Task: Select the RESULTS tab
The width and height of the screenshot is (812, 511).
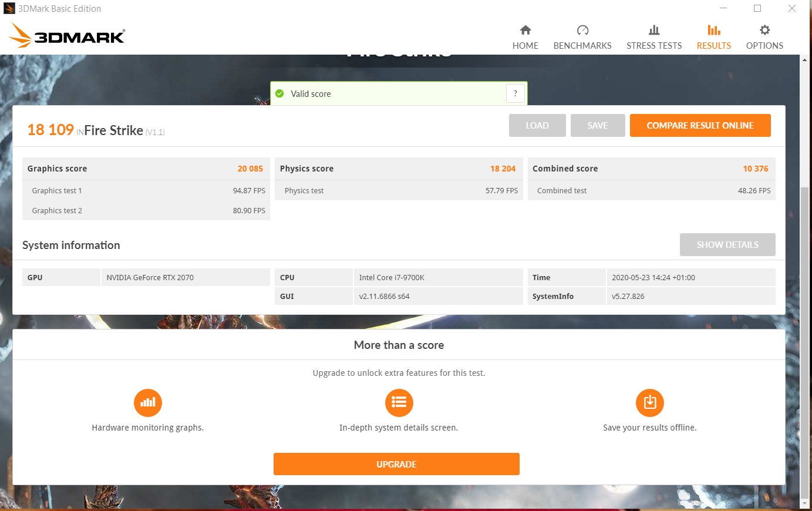Action: [x=713, y=37]
